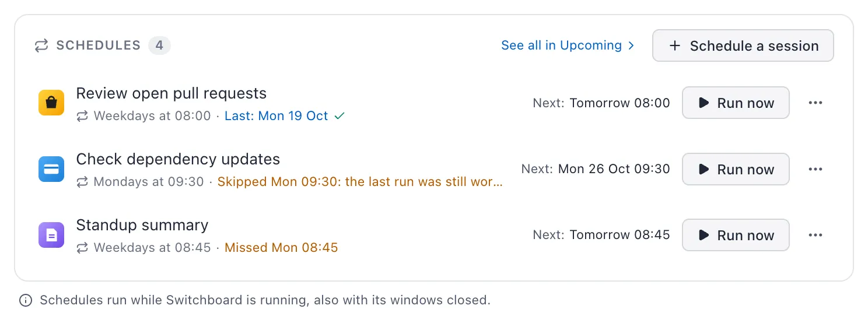Open more options for Check dependency updates
Screen dimensions: 868x323
tap(815, 169)
